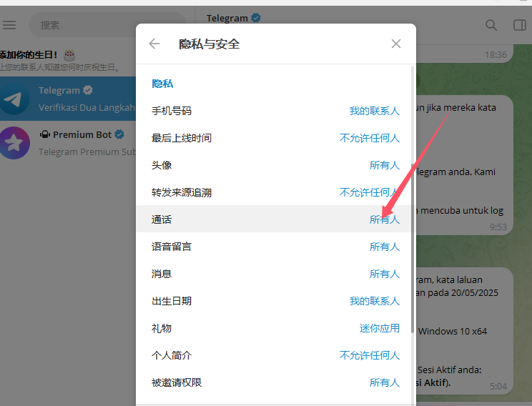Image resolution: width=532 pixels, height=406 pixels.
Task: Click 迷你应用 value for 礼物
Action: [379, 328]
